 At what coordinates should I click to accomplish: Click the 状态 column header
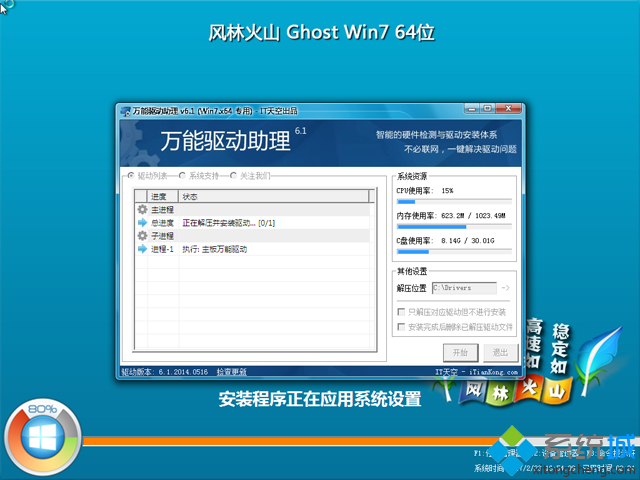pyautogui.click(x=273, y=196)
